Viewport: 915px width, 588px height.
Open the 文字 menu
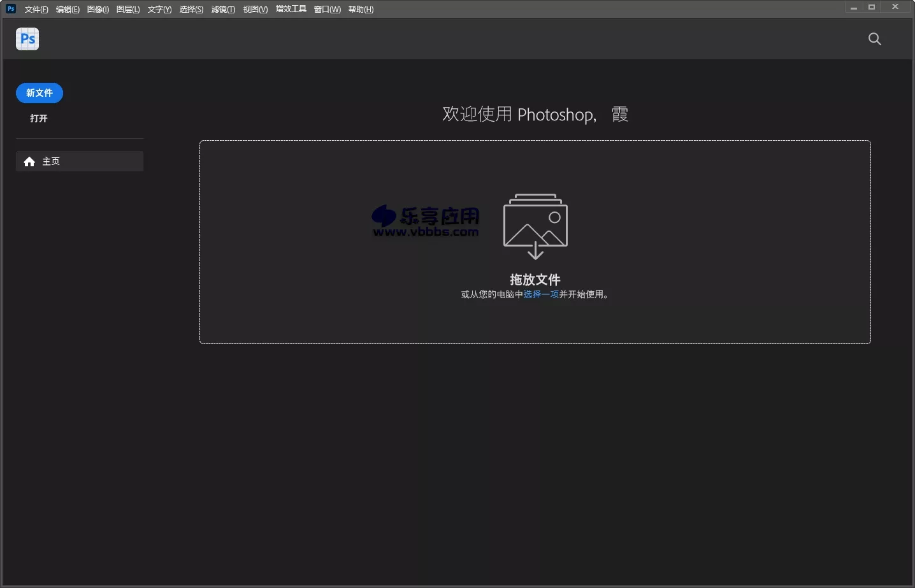(159, 9)
